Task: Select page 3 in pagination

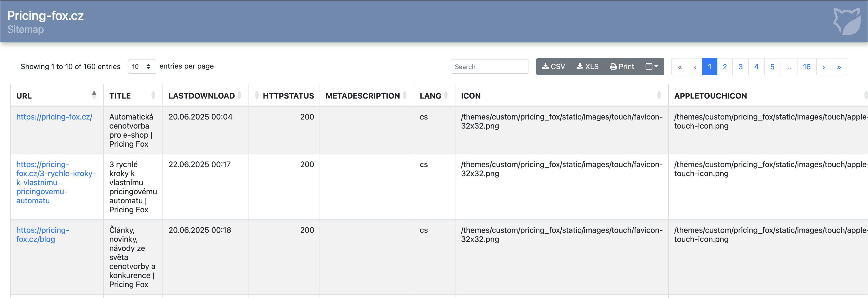Action: coord(740,67)
